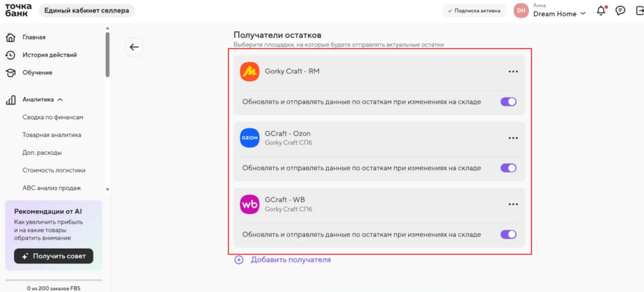Image resolution: width=644 pixels, height=292 pixels.
Task: Click the Ozon marketplace logo
Action: pyautogui.click(x=250, y=138)
